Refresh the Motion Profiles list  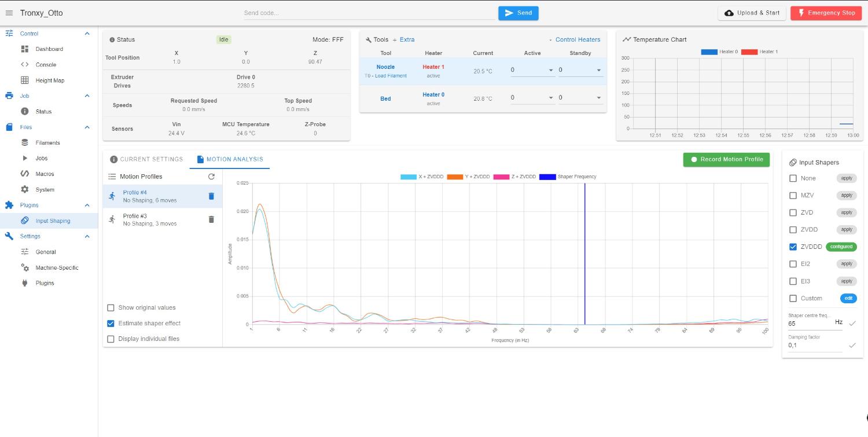click(211, 177)
